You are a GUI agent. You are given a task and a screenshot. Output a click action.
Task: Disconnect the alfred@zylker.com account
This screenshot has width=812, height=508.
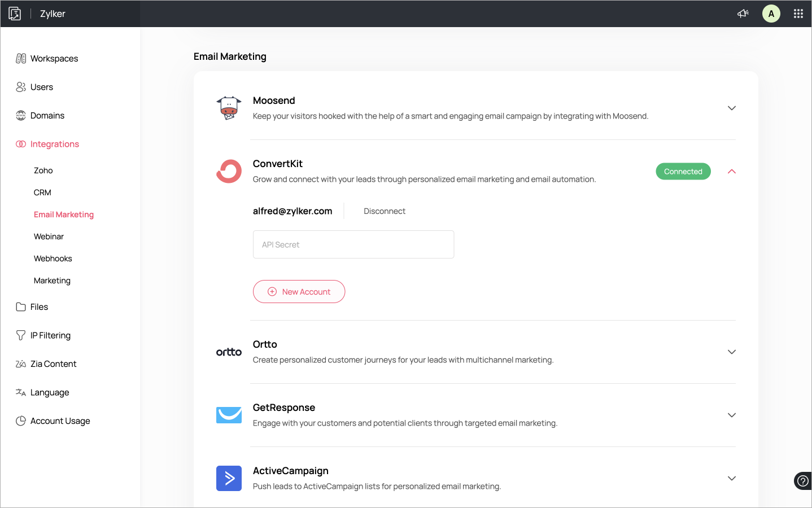[x=385, y=211]
